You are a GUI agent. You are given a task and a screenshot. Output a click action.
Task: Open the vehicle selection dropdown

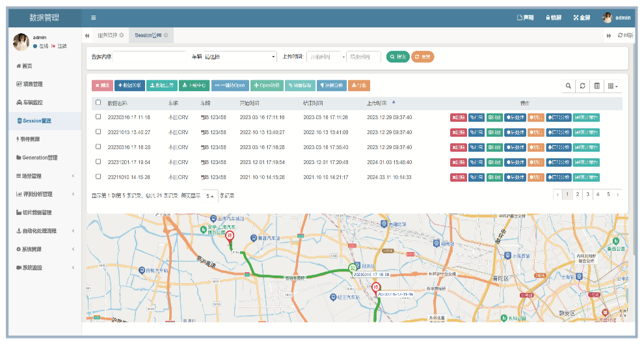(240, 57)
